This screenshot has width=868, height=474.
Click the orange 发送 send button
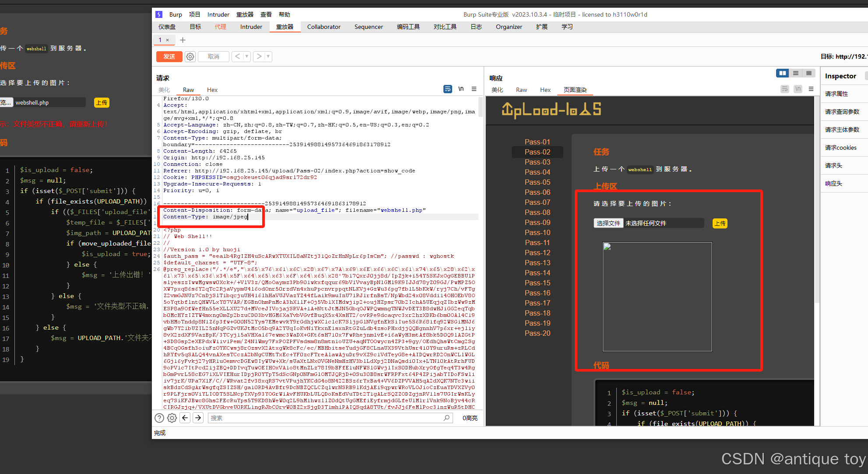coord(169,56)
